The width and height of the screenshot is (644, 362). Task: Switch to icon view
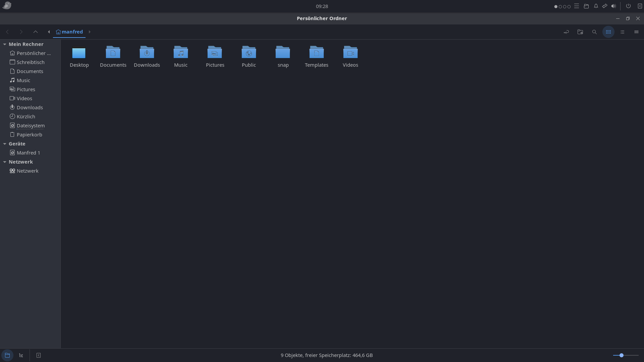click(x=608, y=32)
